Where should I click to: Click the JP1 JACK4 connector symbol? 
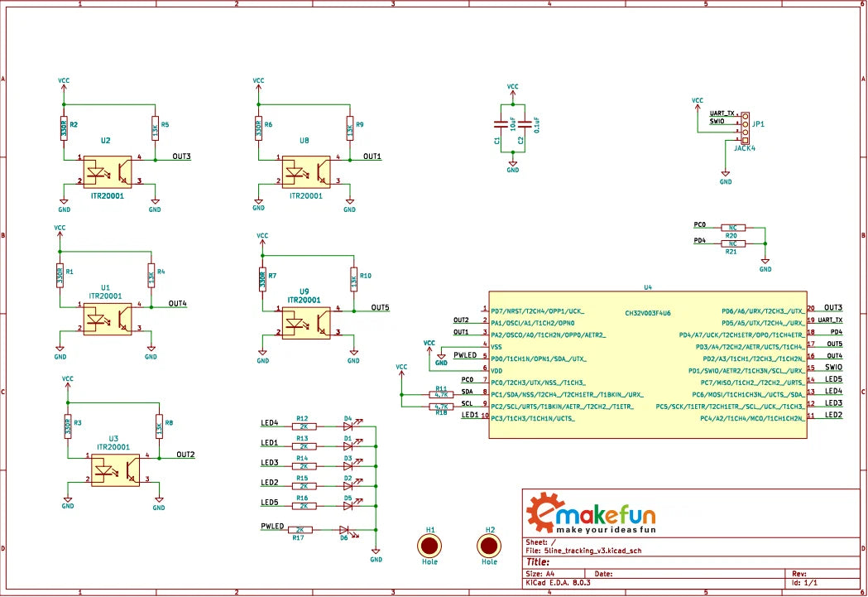(x=745, y=128)
